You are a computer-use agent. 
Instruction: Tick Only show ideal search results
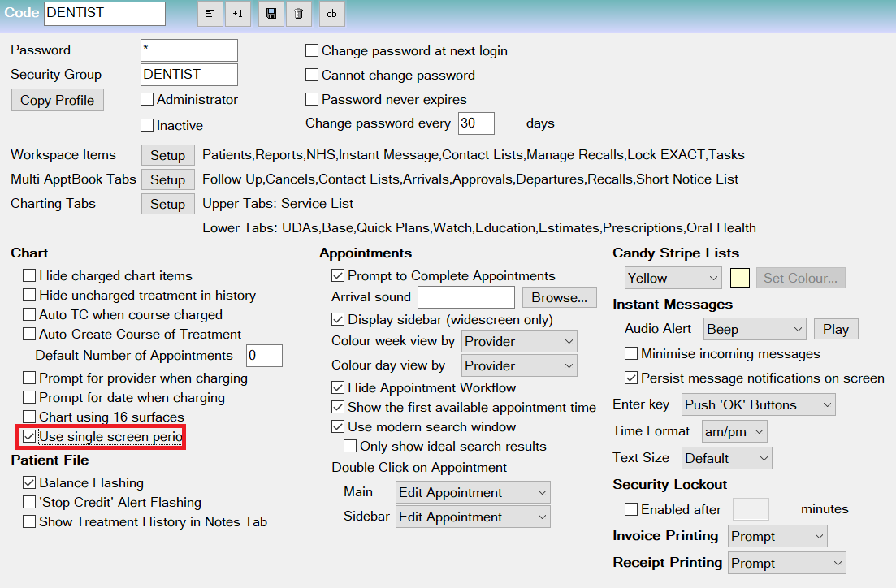[350, 446]
